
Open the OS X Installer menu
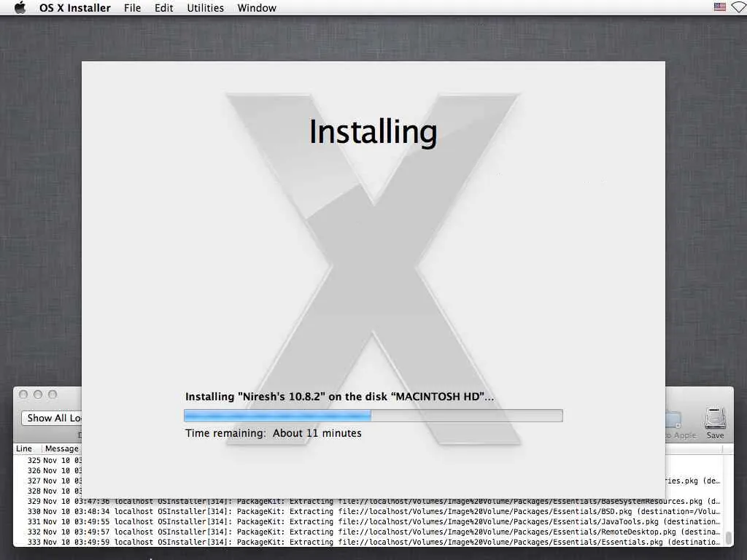coord(75,8)
